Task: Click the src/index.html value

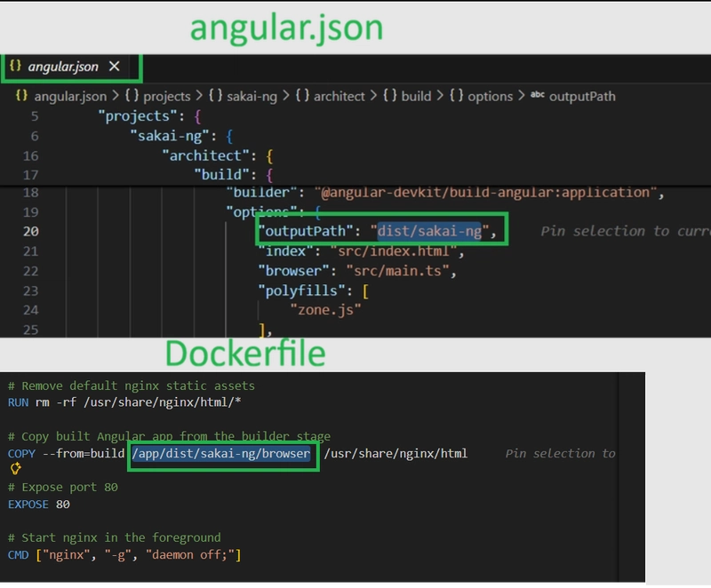Action: 393,251
